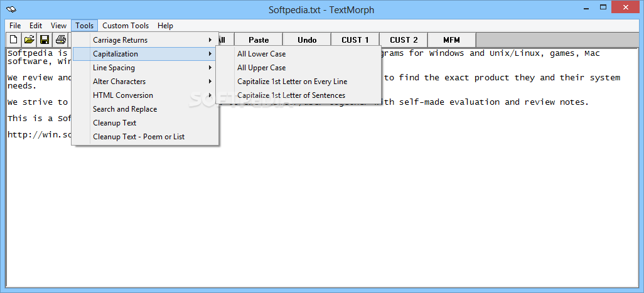644x293 pixels.
Task: Click the Undo toolbar button
Action: pyautogui.click(x=307, y=40)
